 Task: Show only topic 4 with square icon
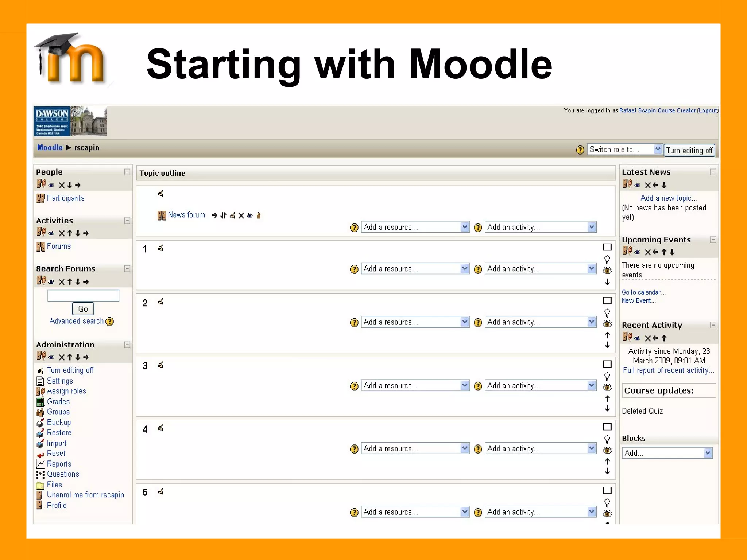[x=607, y=427]
